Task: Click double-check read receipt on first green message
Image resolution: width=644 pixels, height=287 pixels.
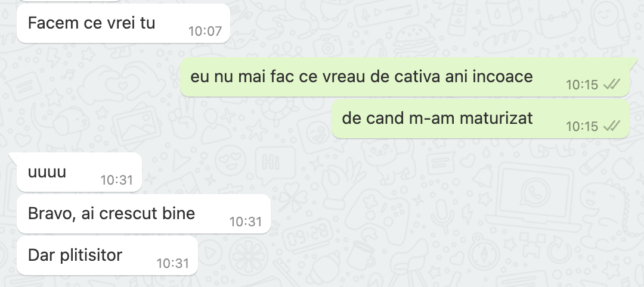Action: 612,85
